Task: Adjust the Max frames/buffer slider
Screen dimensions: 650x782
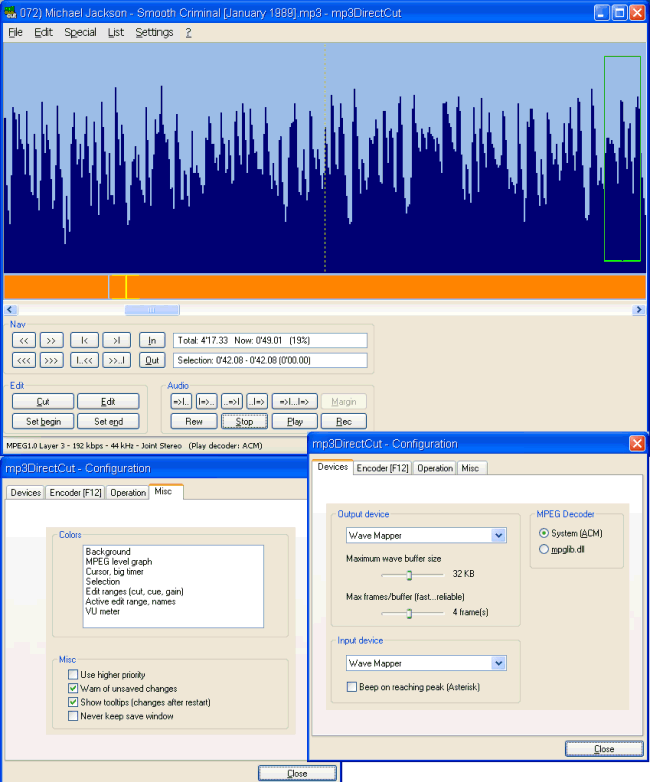Action: [x=409, y=613]
